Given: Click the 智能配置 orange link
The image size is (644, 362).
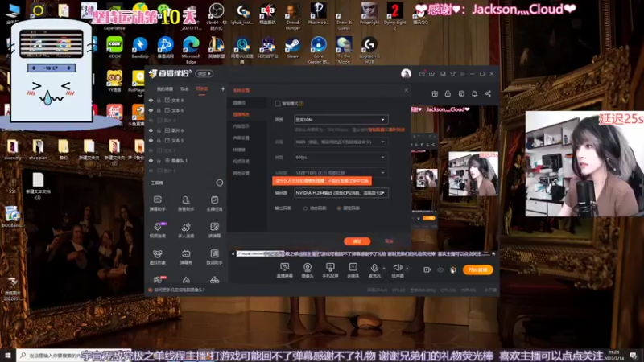Looking at the screenshot, I should (x=376, y=130).
